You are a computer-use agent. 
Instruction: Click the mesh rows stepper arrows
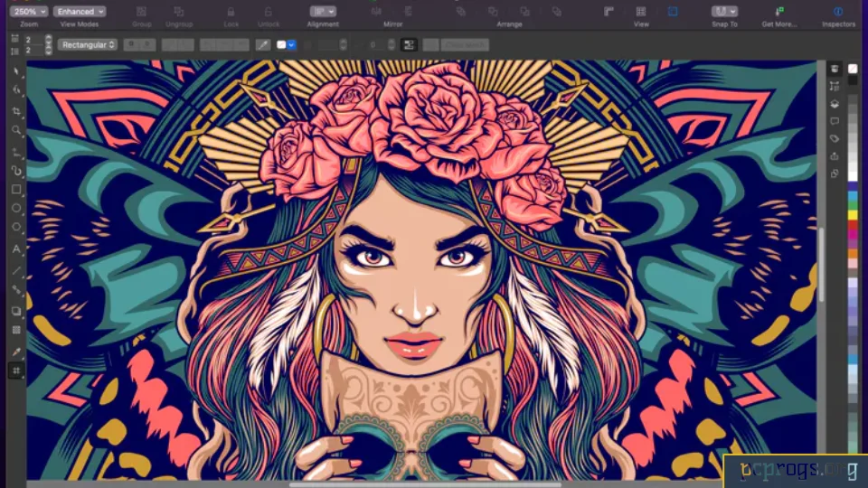(x=48, y=50)
